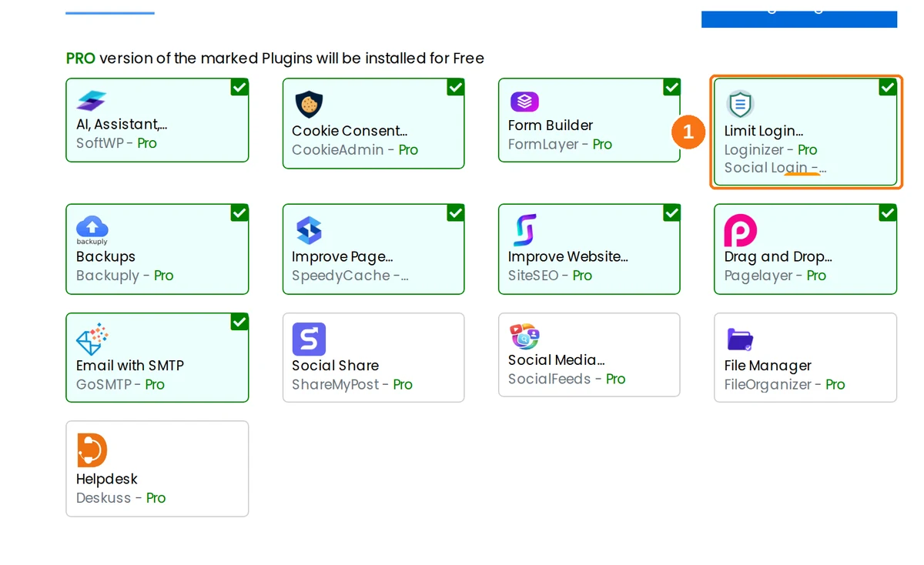Uncheck the Form Builder plugin checkbox
The width and height of the screenshot is (924, 565).
coord(671,87)
